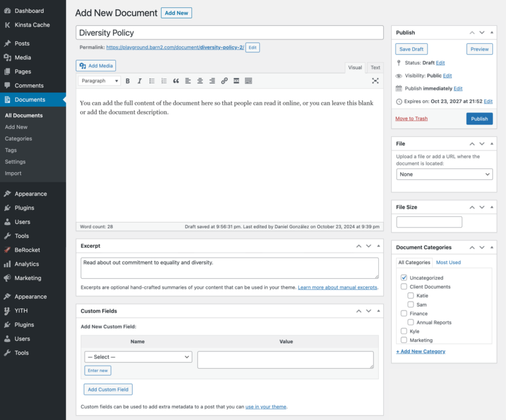Open the File location dropdown showing None
506x420 pixels.
point(444,174)
